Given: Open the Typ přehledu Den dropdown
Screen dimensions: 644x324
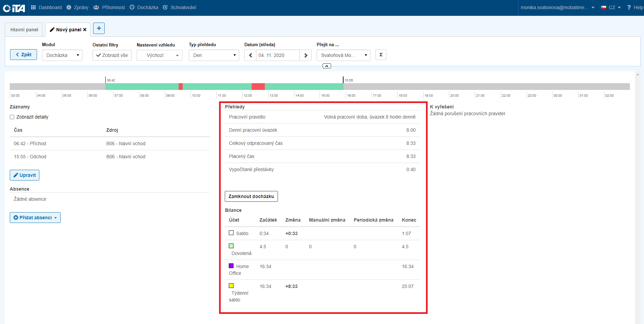Looking at the screenshot, I should (214, 55).
